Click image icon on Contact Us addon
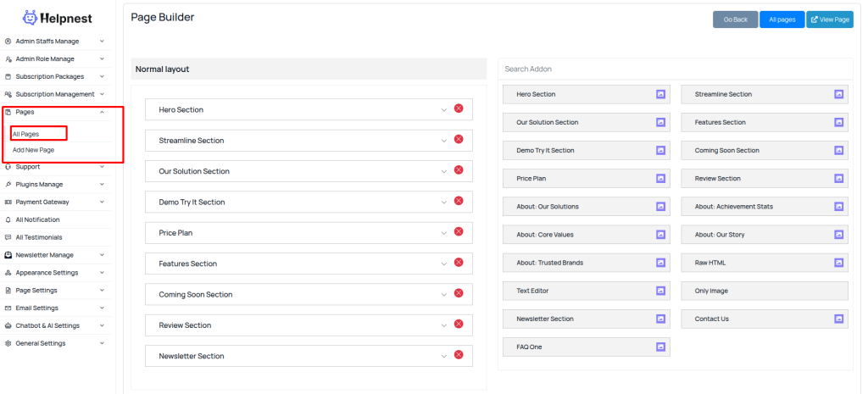 coord(838,319)
